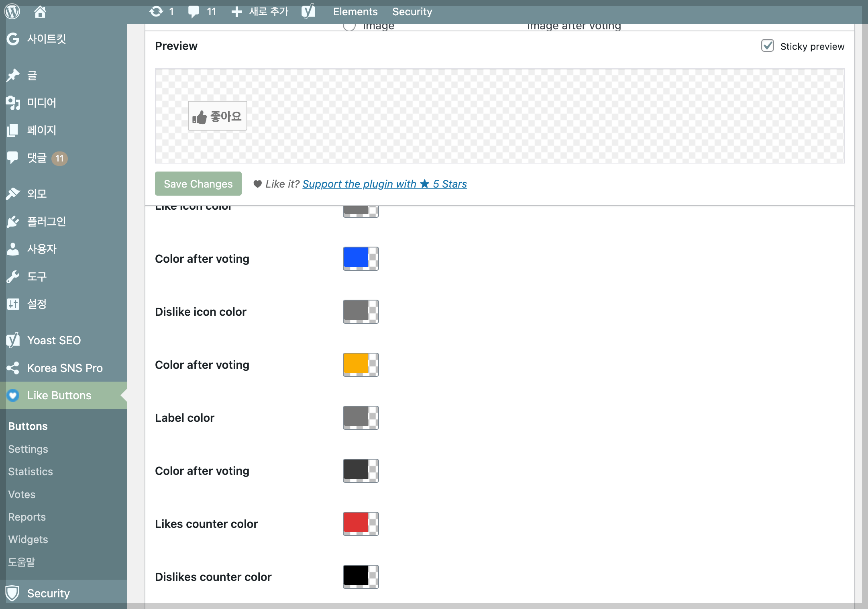This screenshot has width=868, height=609.
Task: Open the site home icon
Action: pyautogui.click(x=40, y=11)
